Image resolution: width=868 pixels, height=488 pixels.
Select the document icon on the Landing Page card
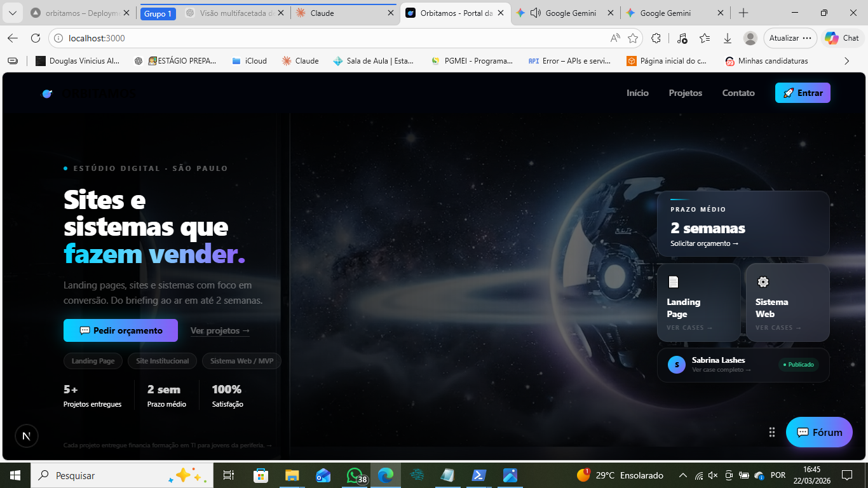click(674, 281)
